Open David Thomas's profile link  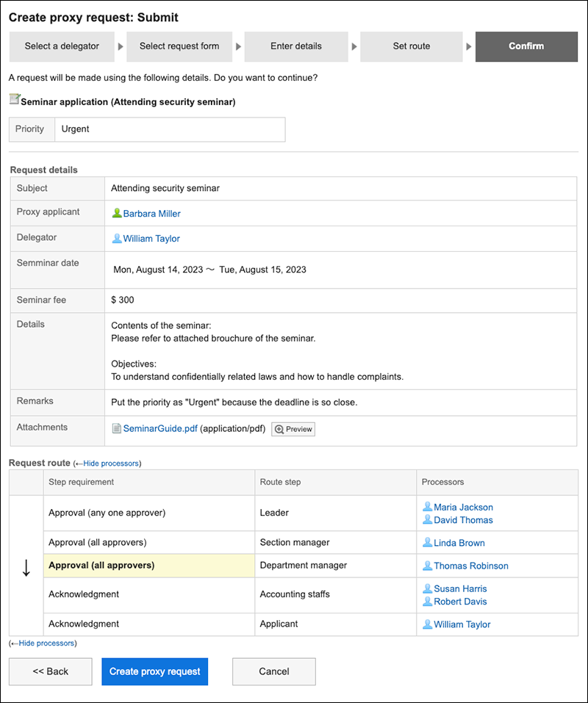coord(463,520)
